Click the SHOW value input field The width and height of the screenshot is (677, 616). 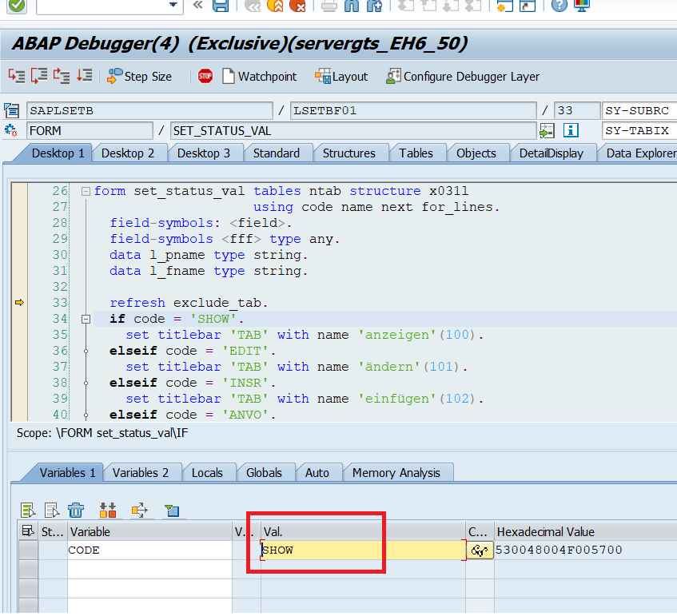coord(361,550)
